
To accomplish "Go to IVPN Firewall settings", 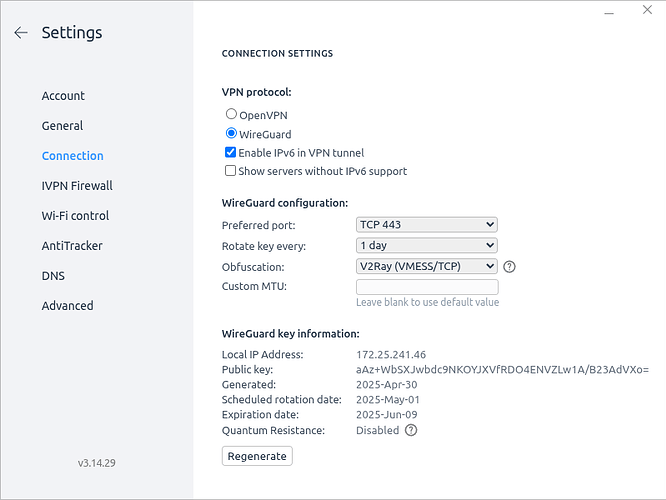I will [77, 186].
